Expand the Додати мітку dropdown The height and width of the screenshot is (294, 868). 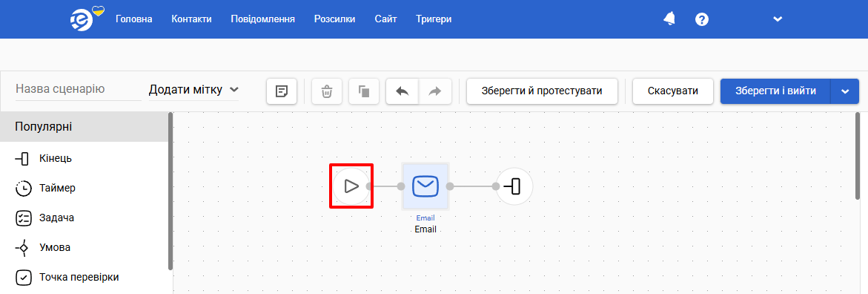[193, 89]
